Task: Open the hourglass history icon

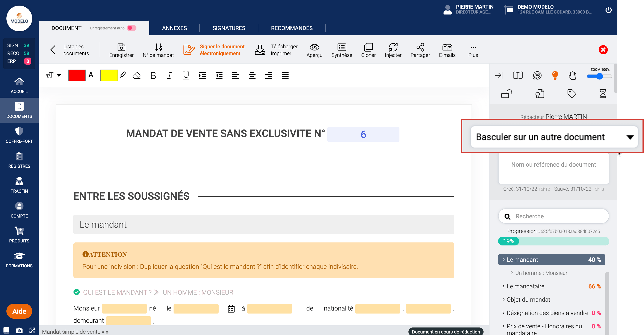Action: [x=603, y=94]
